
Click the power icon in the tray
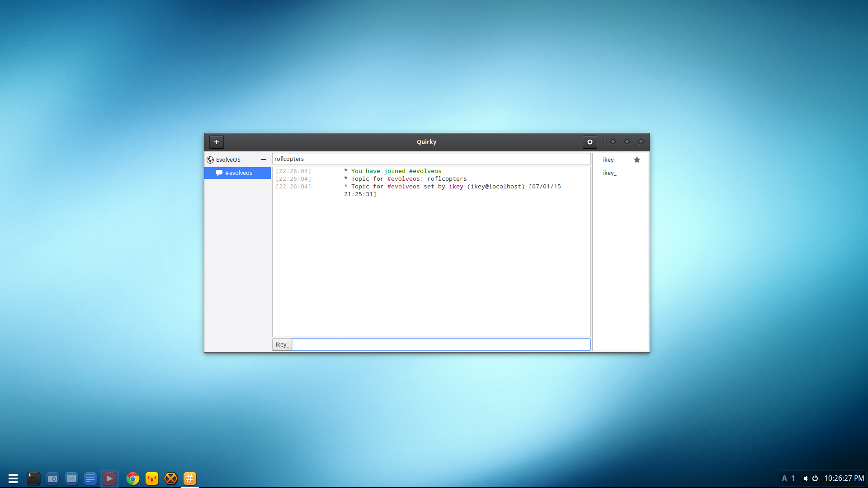coord(815,479)
